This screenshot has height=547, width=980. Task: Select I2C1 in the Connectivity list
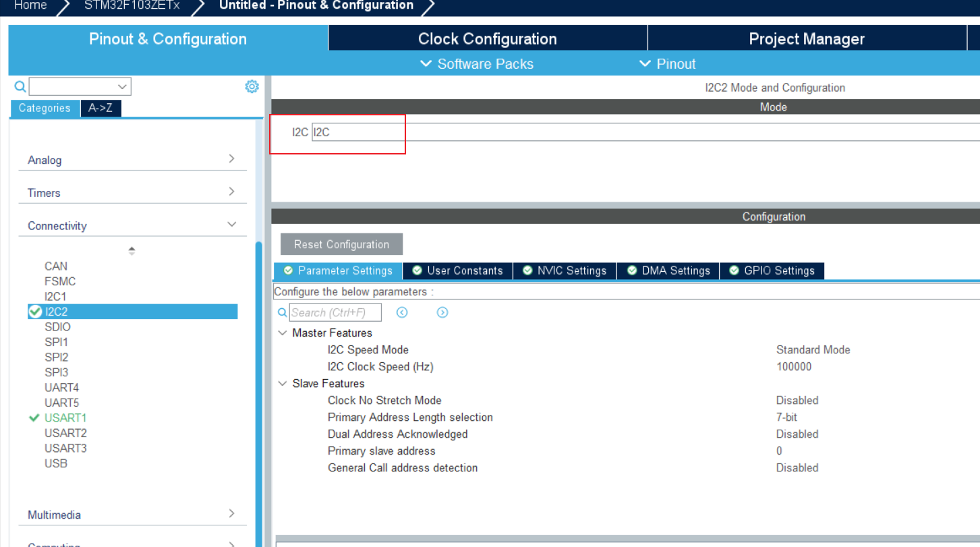click(55, 297)
